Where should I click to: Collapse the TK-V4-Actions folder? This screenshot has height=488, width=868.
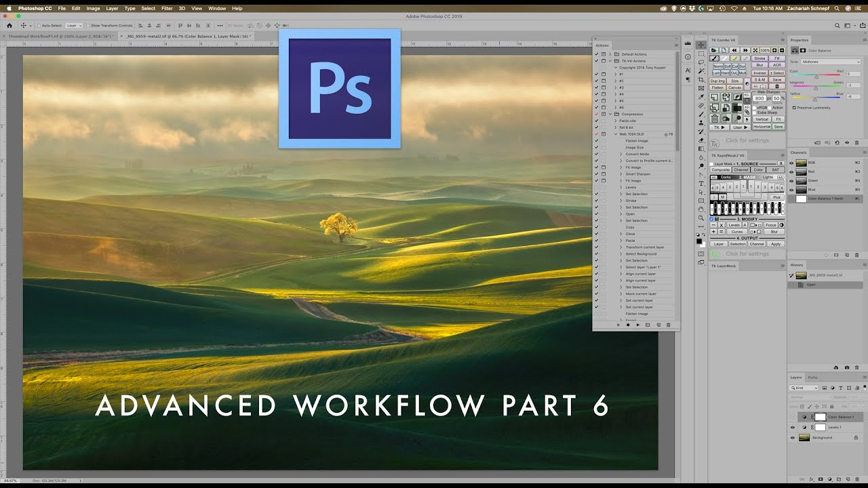tap(610, 61)
